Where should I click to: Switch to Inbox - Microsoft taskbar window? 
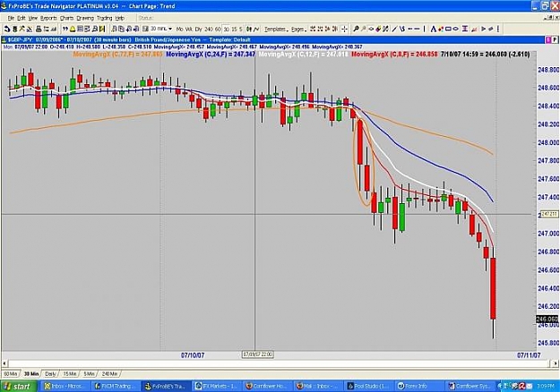65,387
